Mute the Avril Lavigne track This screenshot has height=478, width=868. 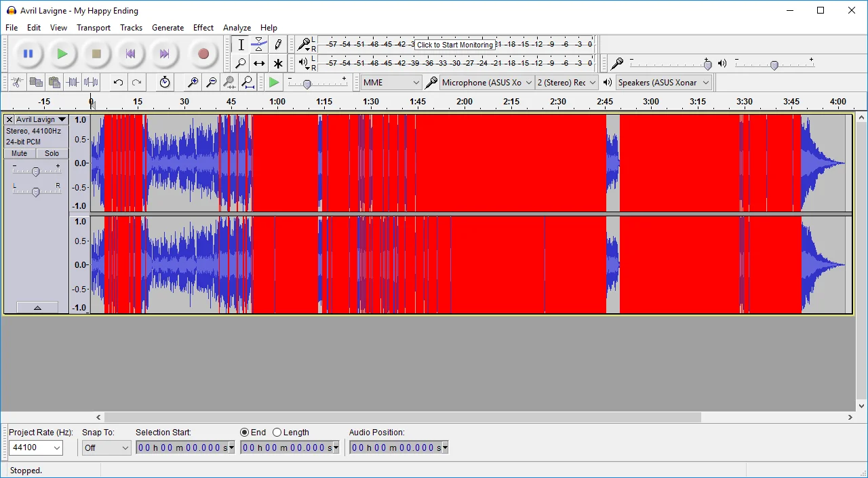point(20,153)
